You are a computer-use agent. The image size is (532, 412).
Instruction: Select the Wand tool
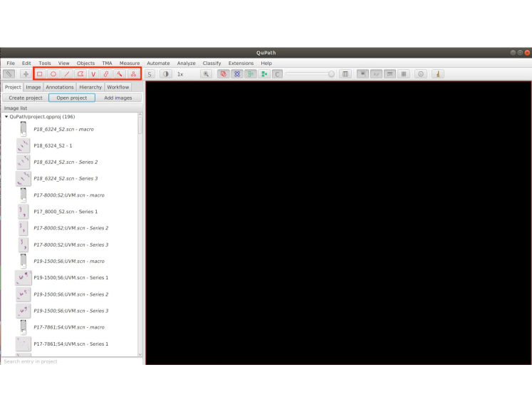click(120, 74)
